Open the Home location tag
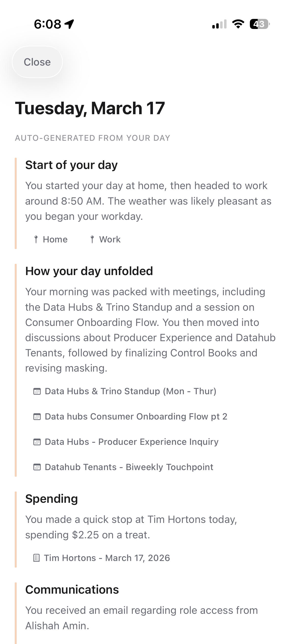The width and height of the screenshot is (296, 644). [x=55, y=239]
